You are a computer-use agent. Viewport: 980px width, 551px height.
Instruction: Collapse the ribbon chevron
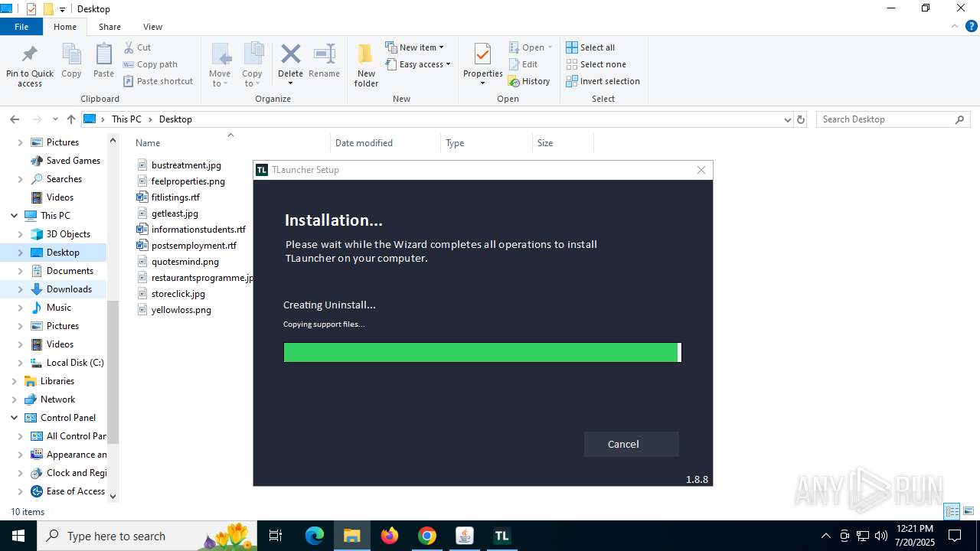click(x=954, y=27)
